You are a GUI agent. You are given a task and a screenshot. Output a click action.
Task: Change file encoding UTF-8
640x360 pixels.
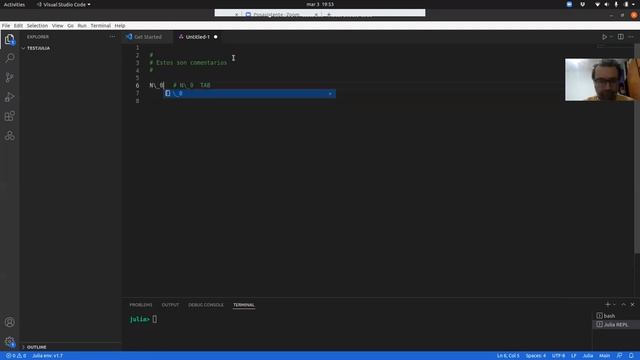click(558, 356)
